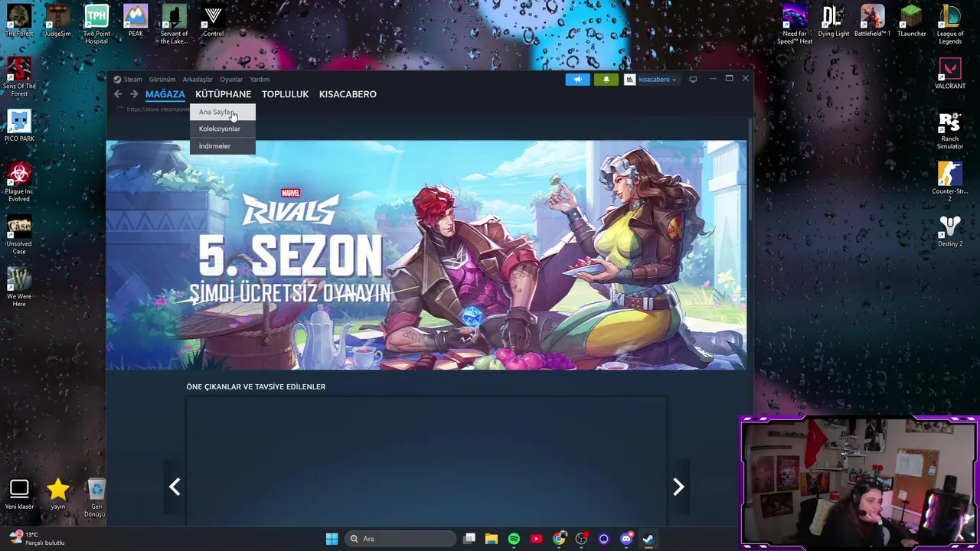Open Windows Start menu

tap(332, 539)
